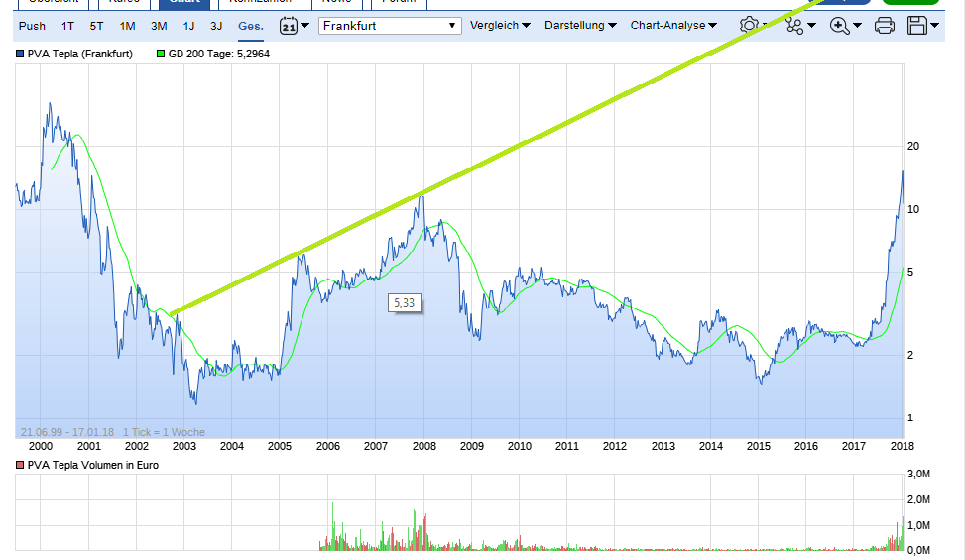
Task: Click the date range 21.06.99 - 17.01.18
Action: coord(67,432)
